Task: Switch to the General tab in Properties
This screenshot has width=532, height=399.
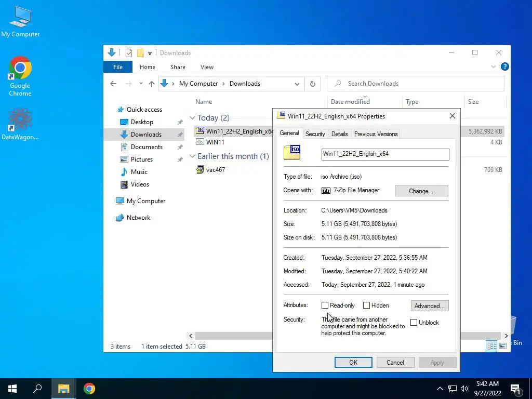Action: click(x=289, y=133)
